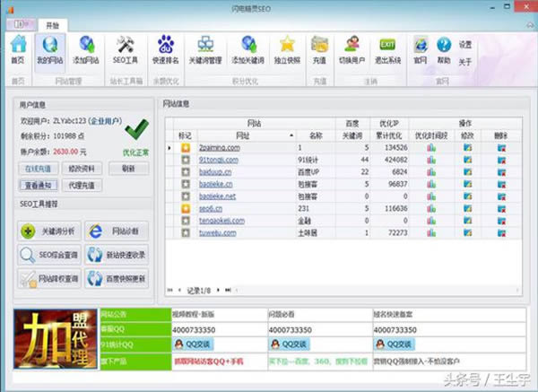Click the 切换用户 user icon

pos(352,48)
